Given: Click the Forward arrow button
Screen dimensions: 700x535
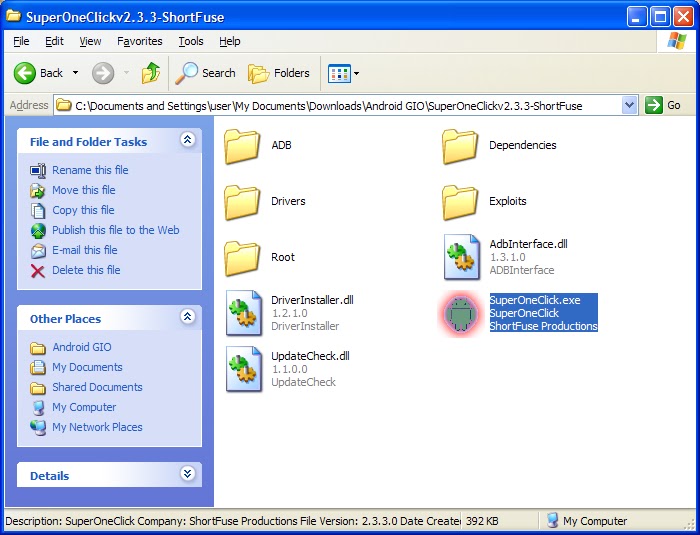Looking at the screenshot, I should (x=103, y=73).
